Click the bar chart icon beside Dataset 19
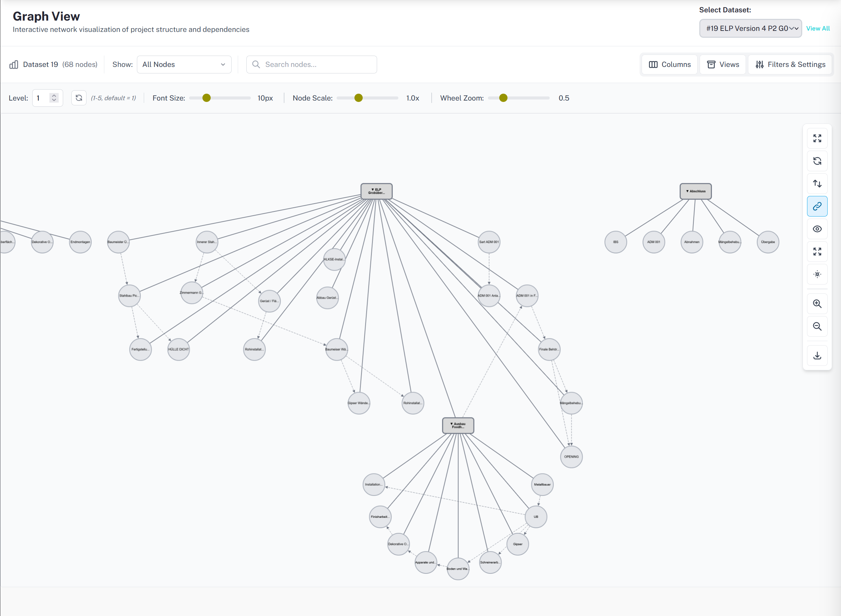The image size is (841, 616). pyautogui.click(x=14, y=65)
